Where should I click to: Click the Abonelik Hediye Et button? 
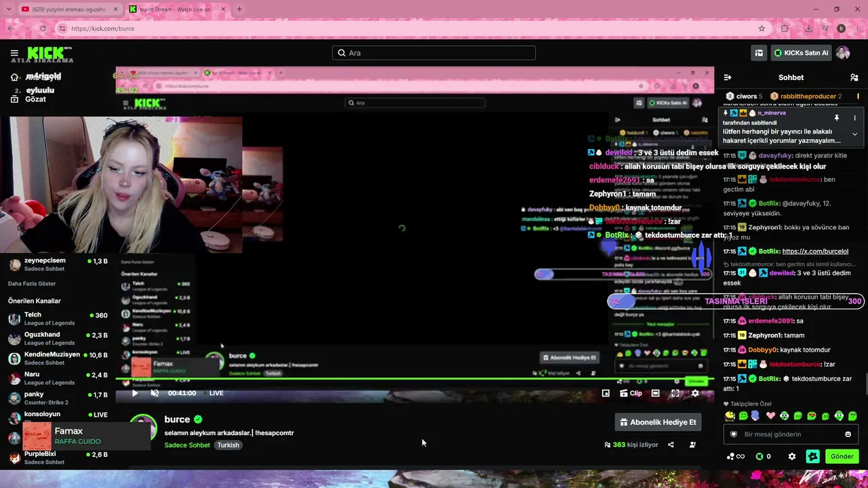(658, 422)
